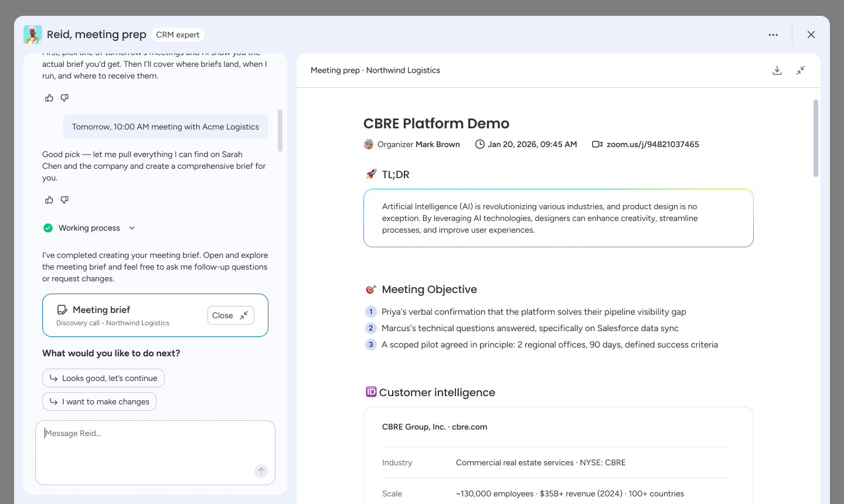The width and height of the screenshot is (844, 504).
Task: Expand the Working process chevron
Action: 132,228
